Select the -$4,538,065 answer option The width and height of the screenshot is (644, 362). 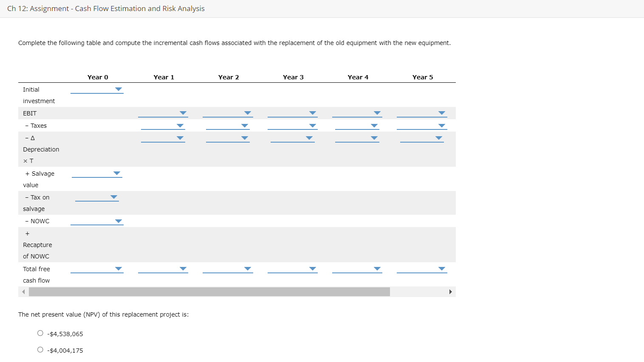(40, 333)
